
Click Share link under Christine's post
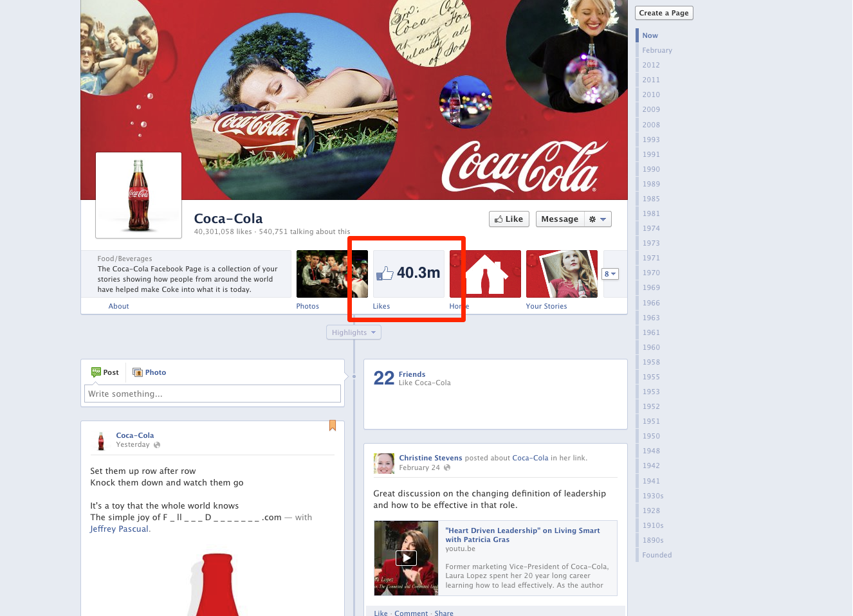444,613
